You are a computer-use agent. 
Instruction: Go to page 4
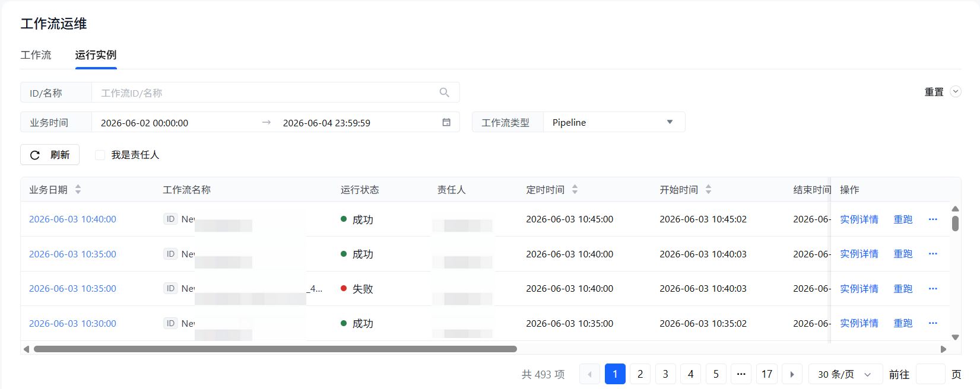(x=690, y=374)
